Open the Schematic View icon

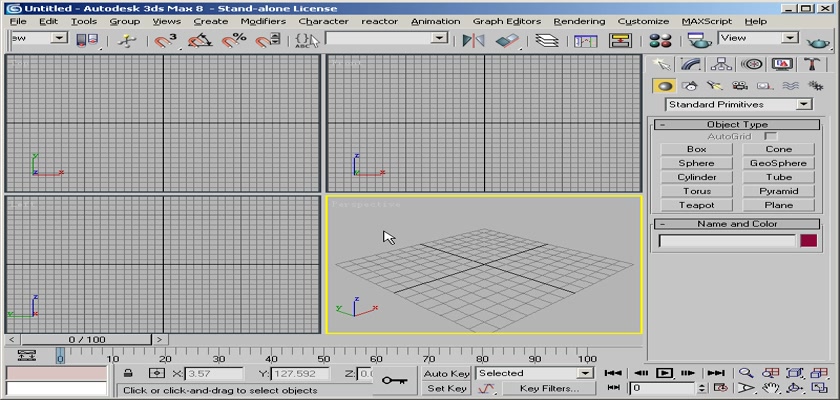pyautogui.click(x=620, y=40)
